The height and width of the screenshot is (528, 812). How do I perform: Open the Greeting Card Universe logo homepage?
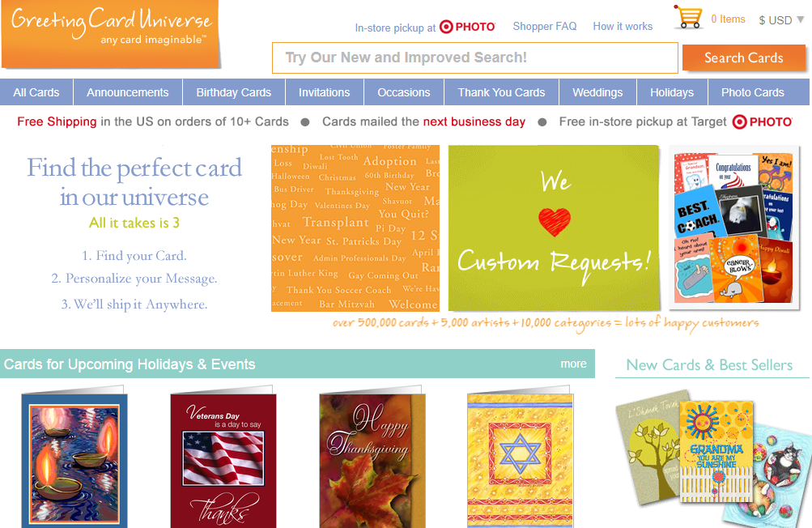[111, 34]
